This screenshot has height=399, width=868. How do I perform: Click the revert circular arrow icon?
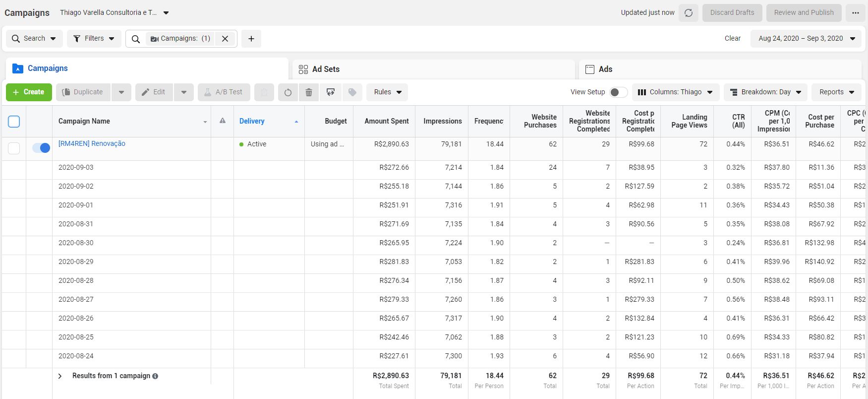click(x=288, y=92)
